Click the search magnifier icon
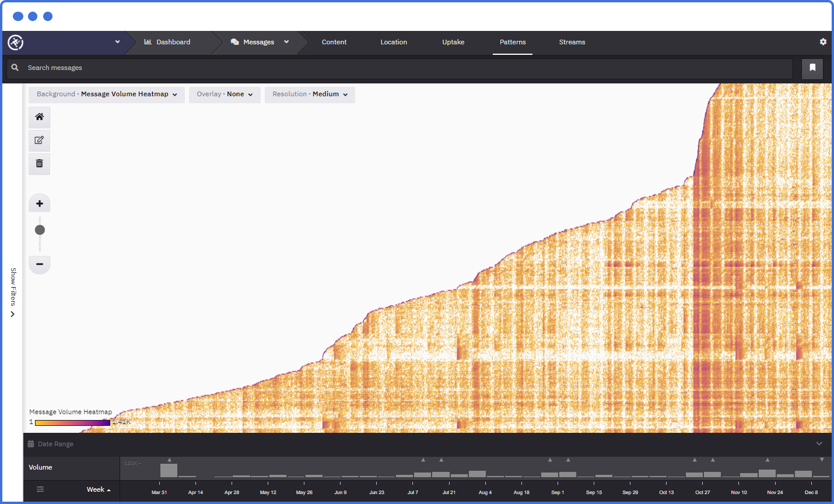The height and width of the screenshot is (504, 834). click(x=15, y=68)
